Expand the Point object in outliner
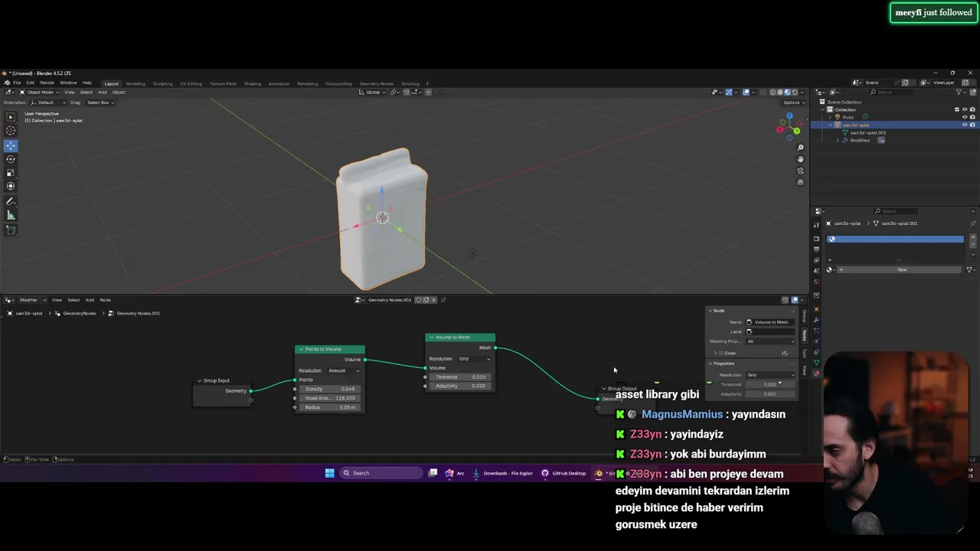Image resolution: width=980 pixels, height=551 pixels. [x=830, y=117]
